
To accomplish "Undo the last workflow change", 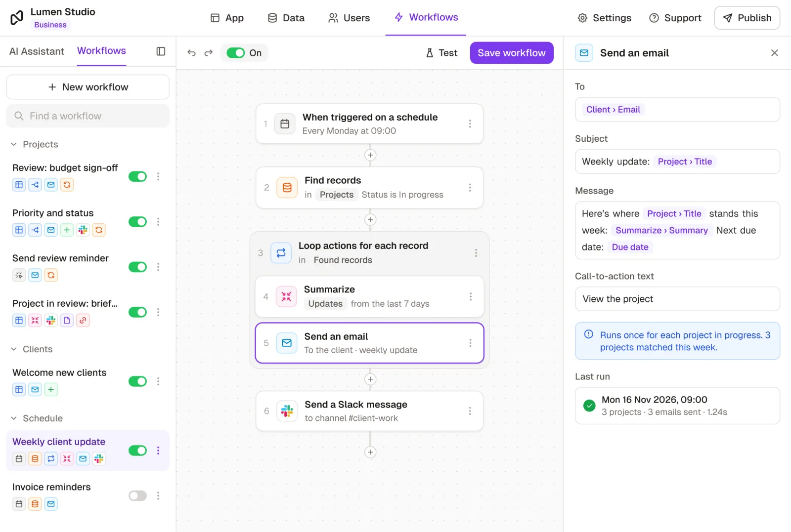I will tap(192, 53).
